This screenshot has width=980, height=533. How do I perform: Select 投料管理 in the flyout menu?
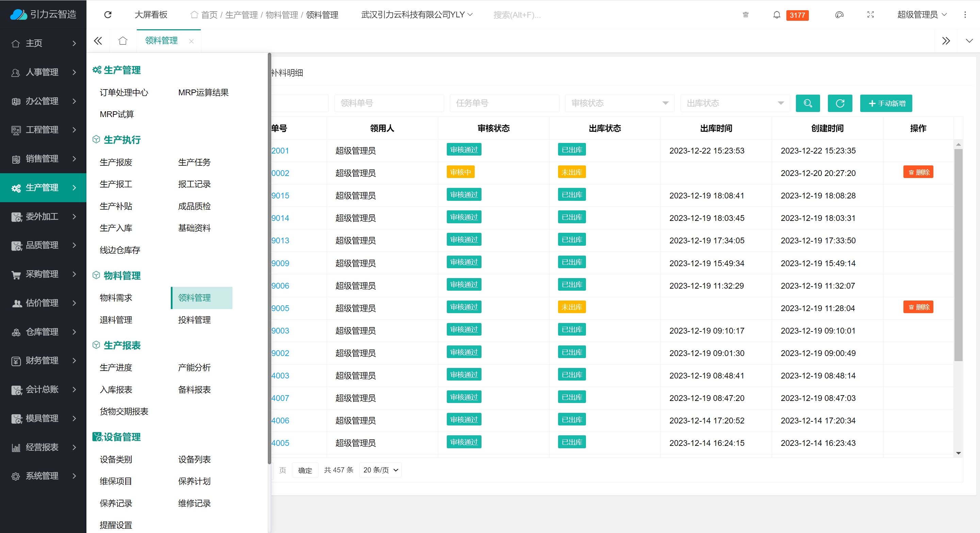click(194, 320)
